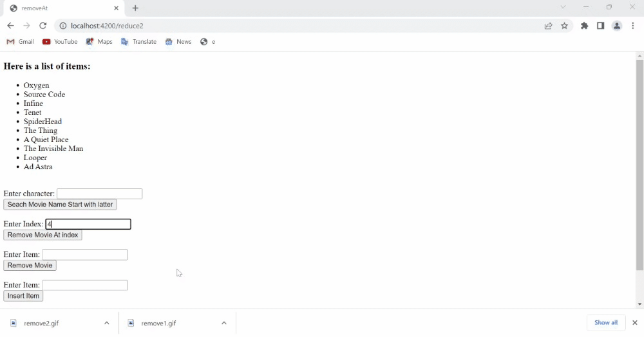
Task: Click the list item Infine
Action: click(x=33, y=104)
